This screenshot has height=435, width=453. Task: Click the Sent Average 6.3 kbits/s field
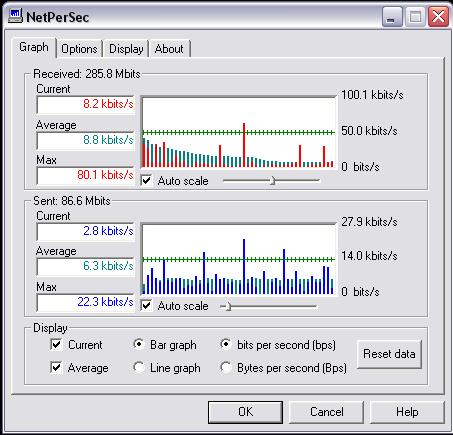pyautogui.click(x=85, y=266)
